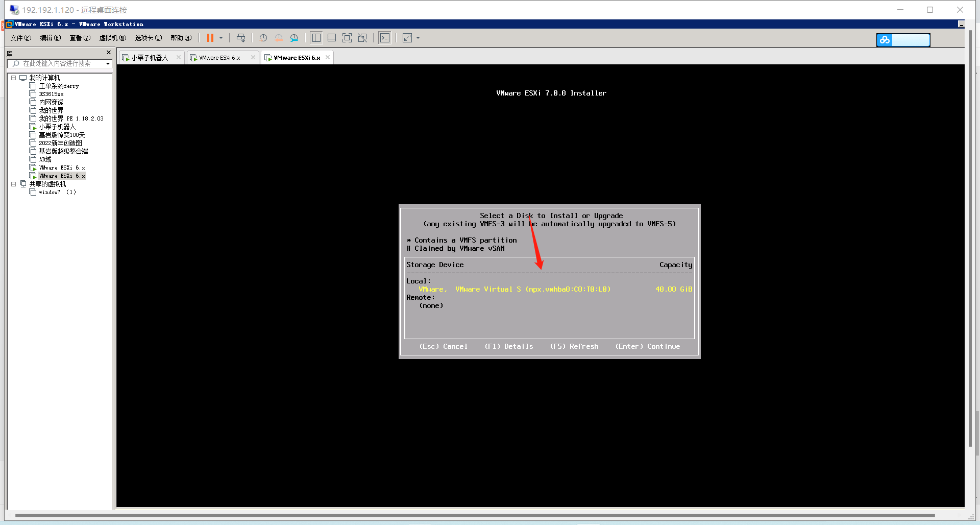Close the active VMware ESXi 6.x tab
This screenshot has width=980, height=525.
point(328,57)
